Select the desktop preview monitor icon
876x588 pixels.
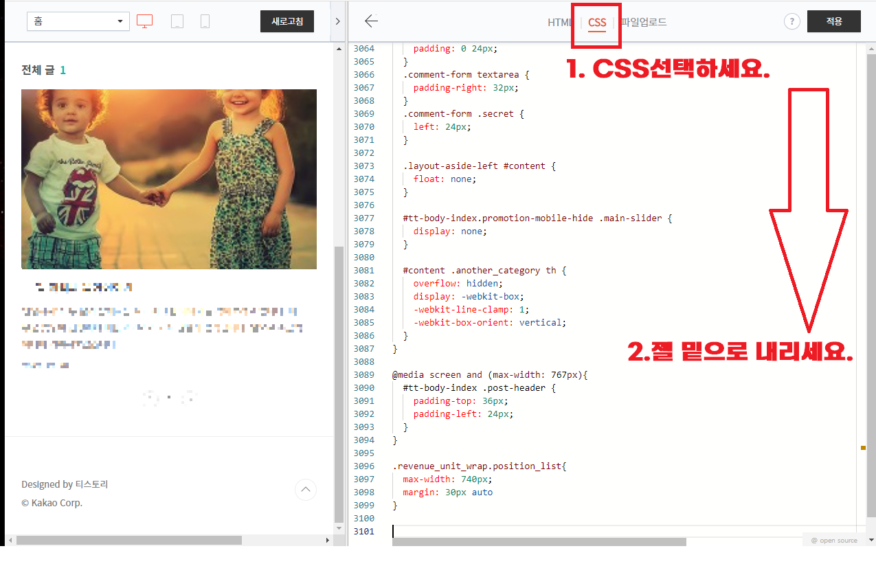click(144, 21)
